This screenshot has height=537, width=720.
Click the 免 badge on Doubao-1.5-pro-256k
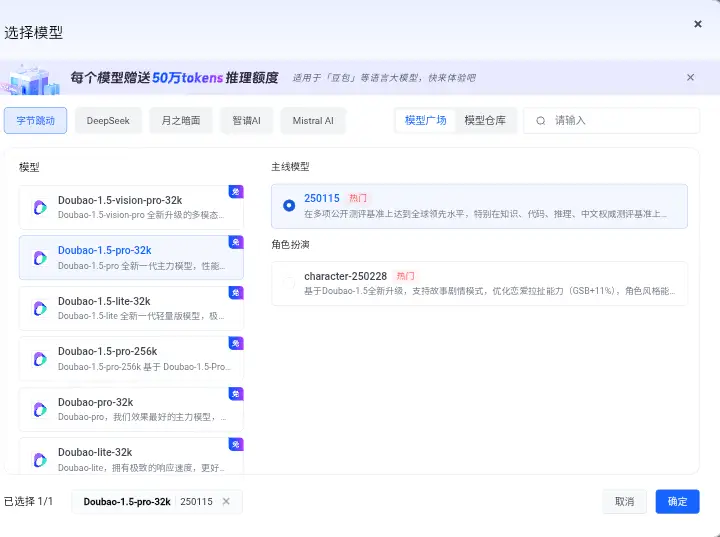coord(236,343)
